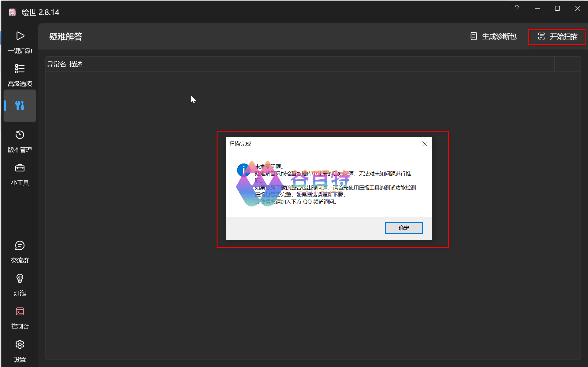Minimize the 绘世 window
The image size is (588, 367).
pos(537,9)
